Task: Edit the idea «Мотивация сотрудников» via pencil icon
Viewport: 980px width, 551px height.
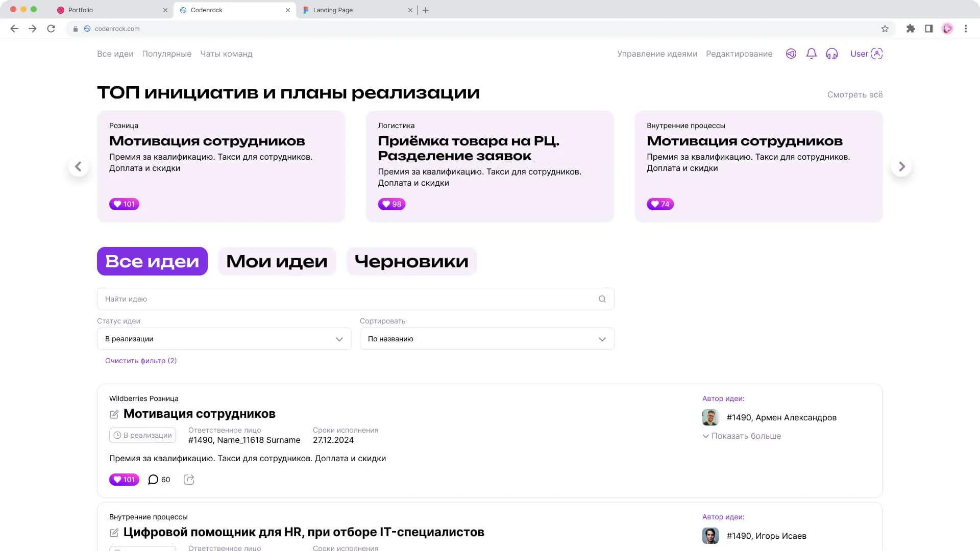Action: click(x=114, y=414)
